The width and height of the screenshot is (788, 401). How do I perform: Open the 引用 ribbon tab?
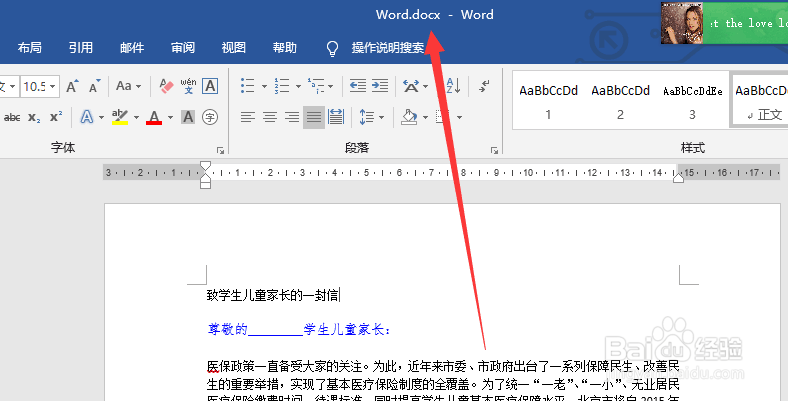click(81, 48)
